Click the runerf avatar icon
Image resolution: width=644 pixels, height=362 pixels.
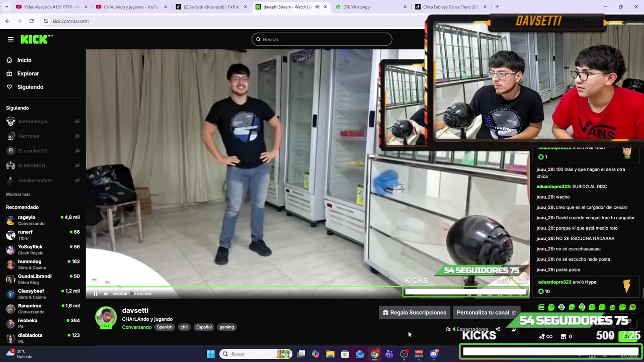click(11, 235)
